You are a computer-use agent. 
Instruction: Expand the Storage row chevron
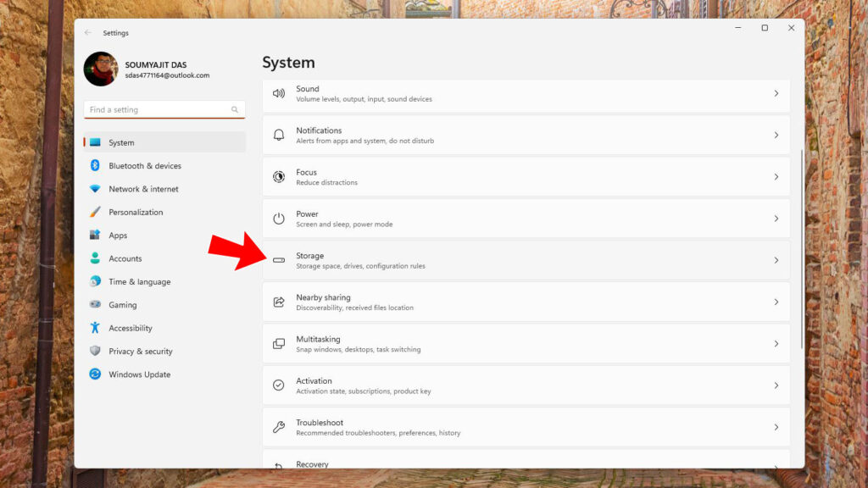tap(776, 260)
